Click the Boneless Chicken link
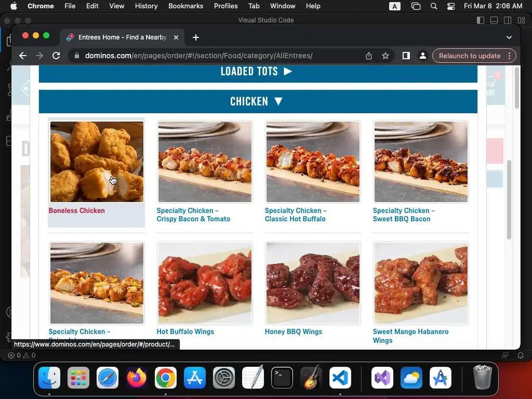The image size is (532, 399). pyautogui.click(x=77, y=210)
